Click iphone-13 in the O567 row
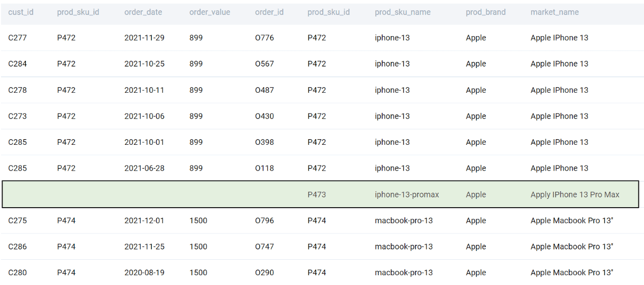 (x=392, y=64)
